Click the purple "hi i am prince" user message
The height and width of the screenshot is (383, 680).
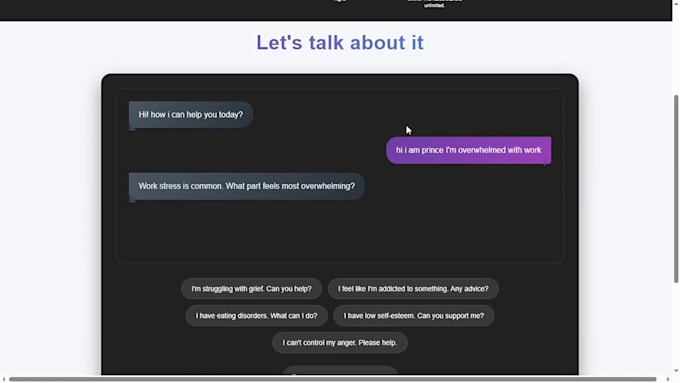point(468,151)
